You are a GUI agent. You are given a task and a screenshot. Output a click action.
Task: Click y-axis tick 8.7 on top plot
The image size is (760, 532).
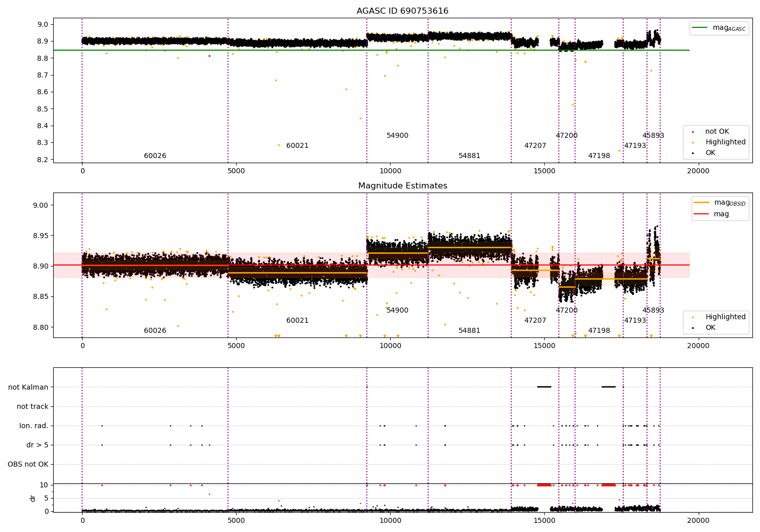pyautogui.click(x=43, y=75)
